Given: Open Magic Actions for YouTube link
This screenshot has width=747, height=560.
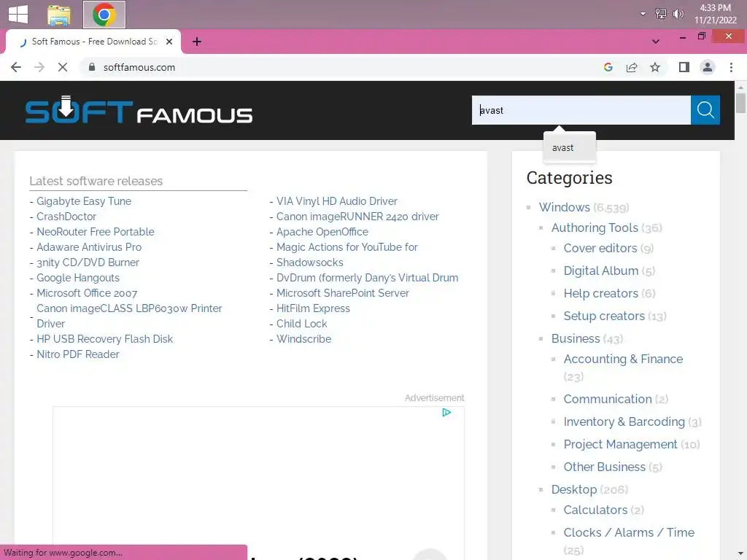Looking at the screenshot, I should pos(347,247).
